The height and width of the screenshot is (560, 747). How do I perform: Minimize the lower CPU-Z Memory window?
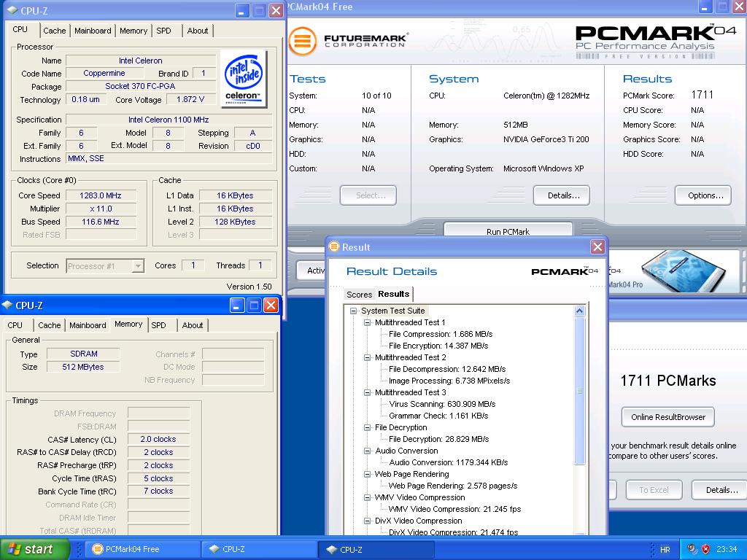tap(237, 306)
